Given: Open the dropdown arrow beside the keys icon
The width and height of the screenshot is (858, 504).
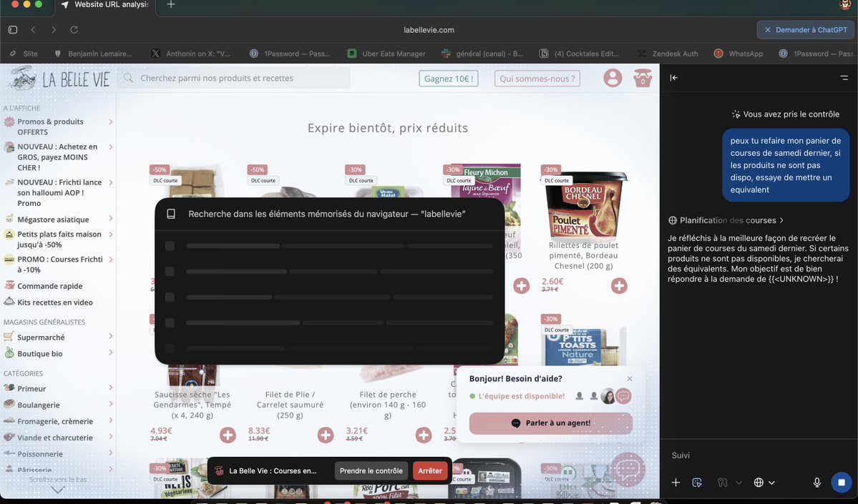Looking at the screenshot, I should coord(738,483).
